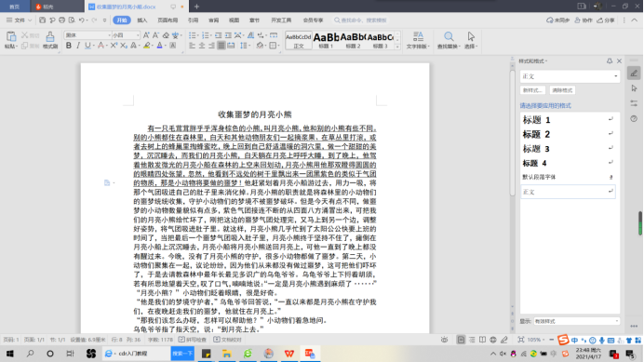Screen dimensions: 644x362
Task: Expand the styles gallery list
Action: click(x=397, y=47)
